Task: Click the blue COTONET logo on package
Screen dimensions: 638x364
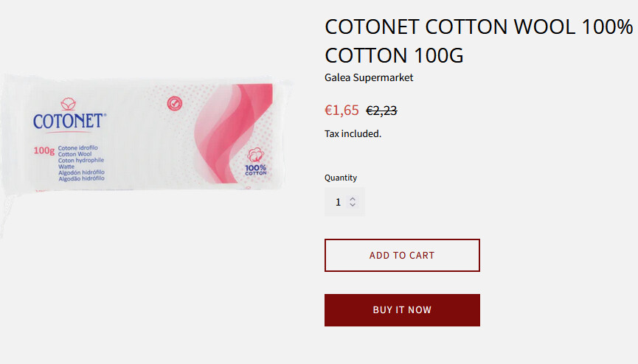Action: click(70, 121)
